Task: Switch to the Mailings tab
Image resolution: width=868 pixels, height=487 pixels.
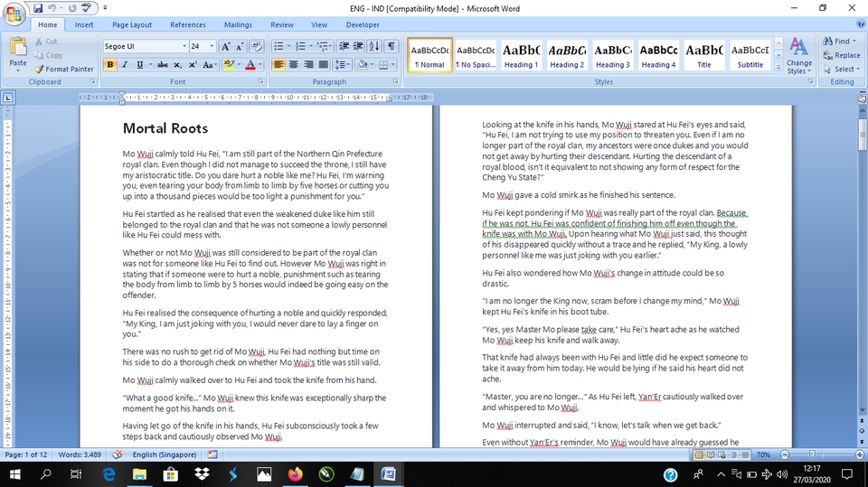Action: (238, 25)
